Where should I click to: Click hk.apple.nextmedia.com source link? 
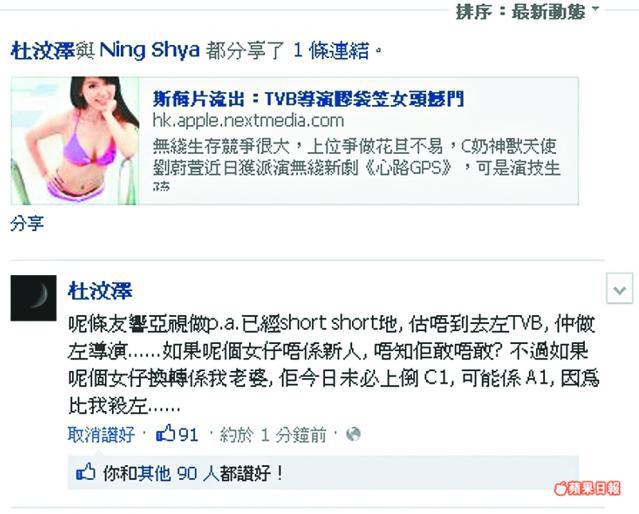[248, 121]
